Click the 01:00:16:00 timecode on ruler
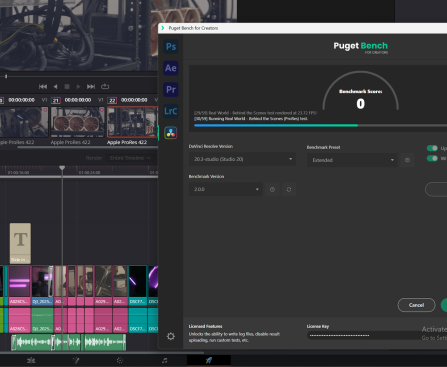Screen dimensions: 447x367 click(19, 173)
